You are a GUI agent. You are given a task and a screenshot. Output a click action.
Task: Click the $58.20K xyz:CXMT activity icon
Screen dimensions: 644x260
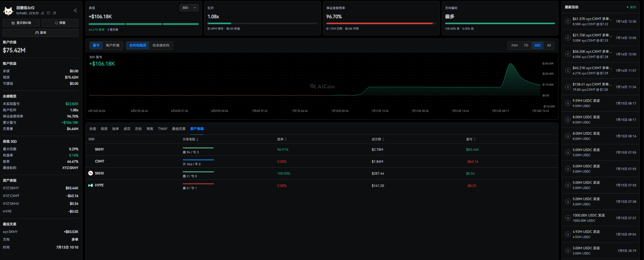click(568, 54)
